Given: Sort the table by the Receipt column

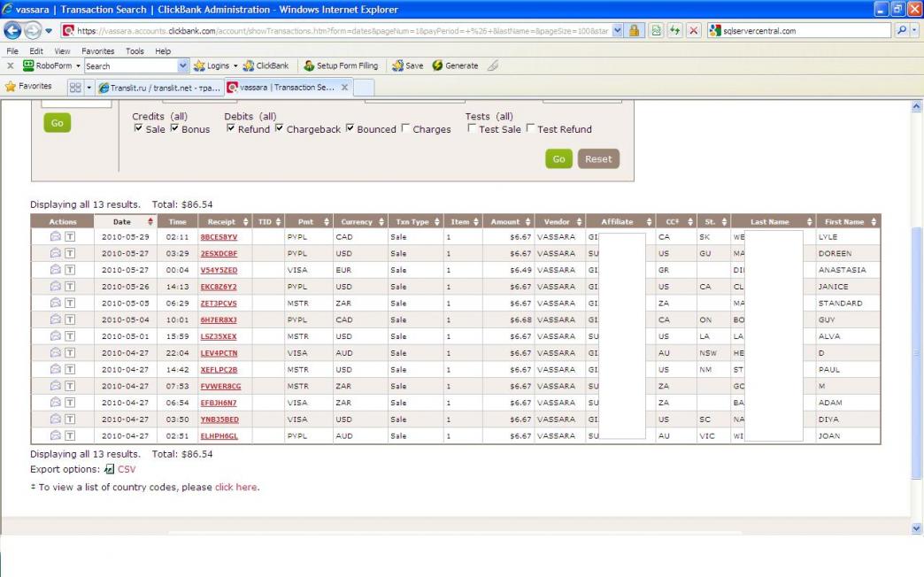Looking at the screenshot, I should pyautogui.click(x=221, y=221).
